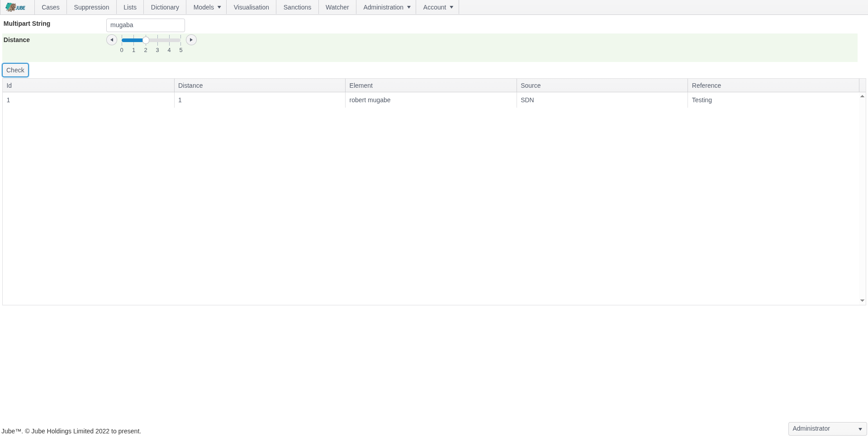The image size is (868, 437).
Task: Sort by the Distance column header
Action: (x=190, y=85)
